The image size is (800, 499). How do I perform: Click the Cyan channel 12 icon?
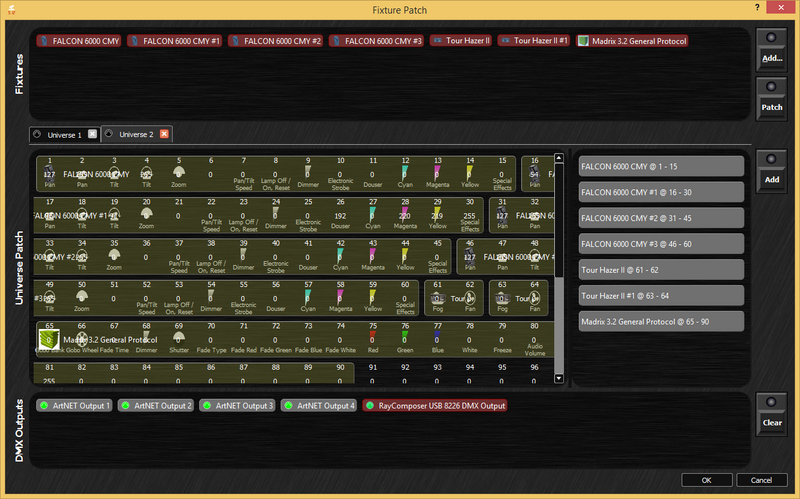click(x=405, y=171)
